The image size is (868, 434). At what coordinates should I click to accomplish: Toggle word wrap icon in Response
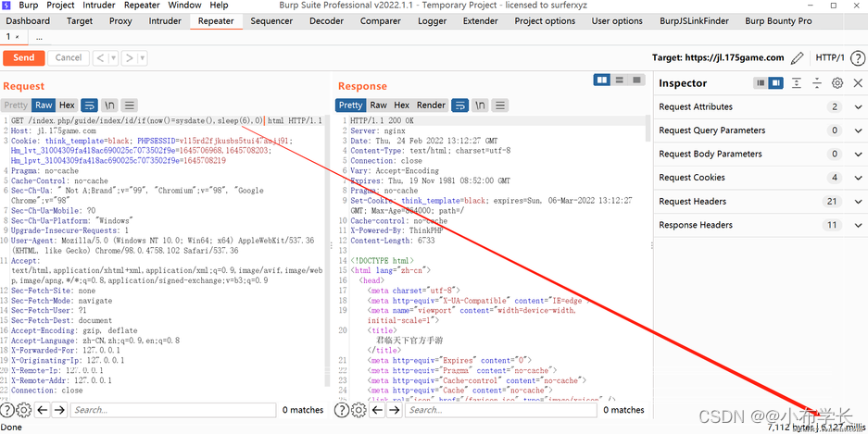[x=460, y=105]
